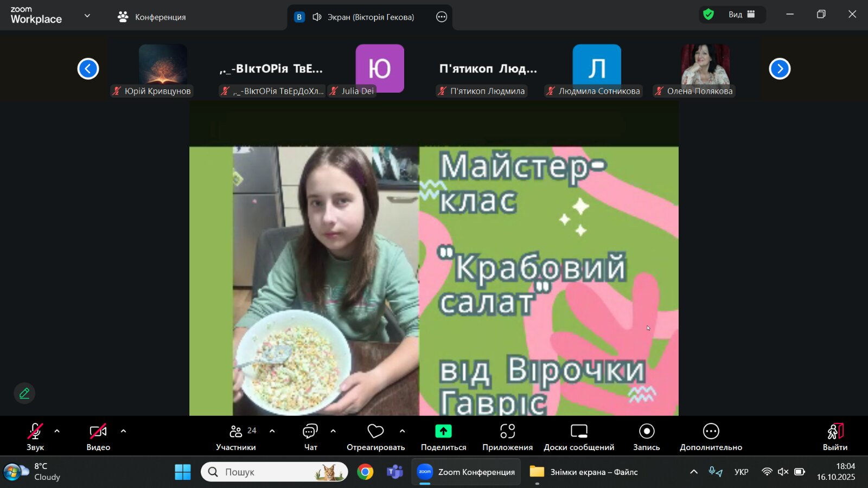Open the View layout menu
This screenshot has width=868, height=488.
pyautogui.click(x=742, y=15)
